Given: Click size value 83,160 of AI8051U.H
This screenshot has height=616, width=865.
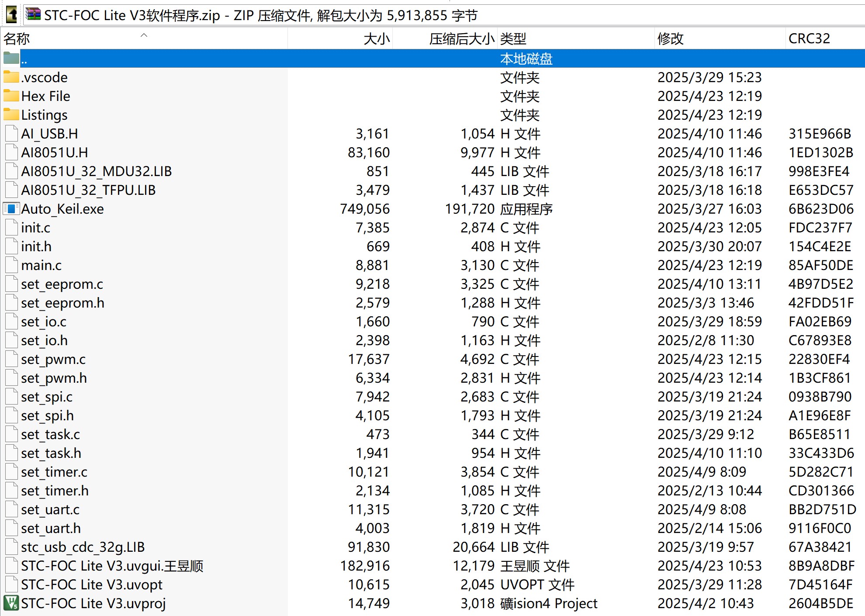Looking at the screenshot, I should [369, 152].
